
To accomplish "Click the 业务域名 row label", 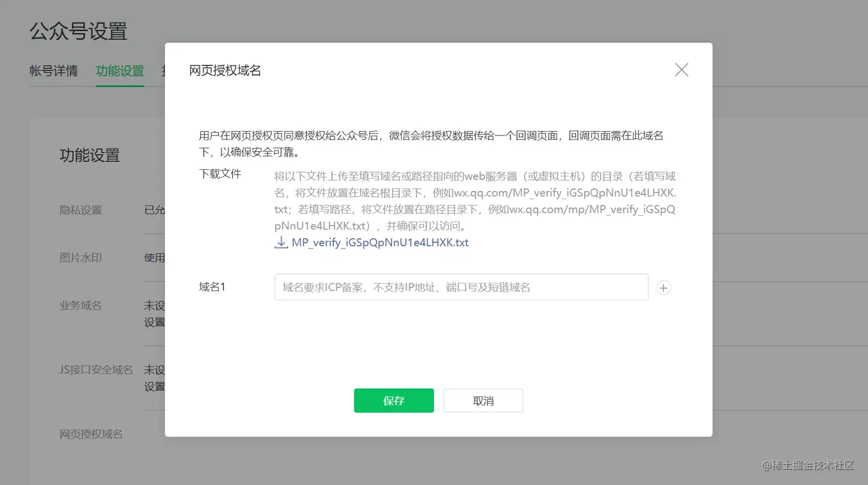I will coord(81,305).
